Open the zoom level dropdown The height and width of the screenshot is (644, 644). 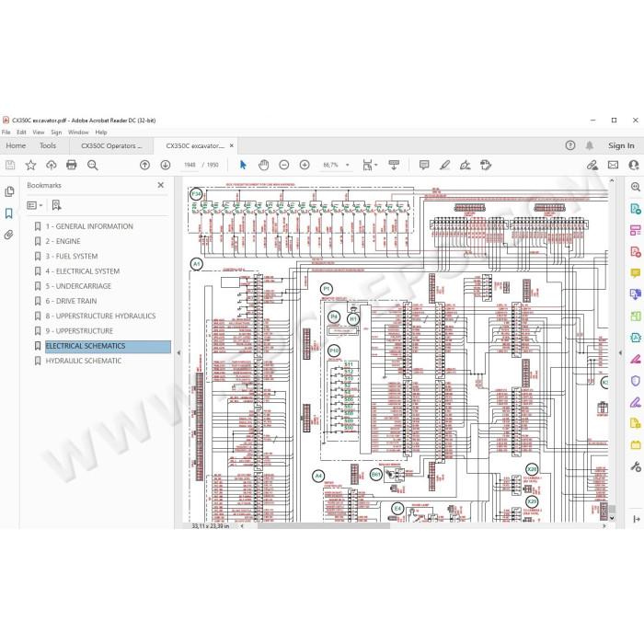point(348,165)
